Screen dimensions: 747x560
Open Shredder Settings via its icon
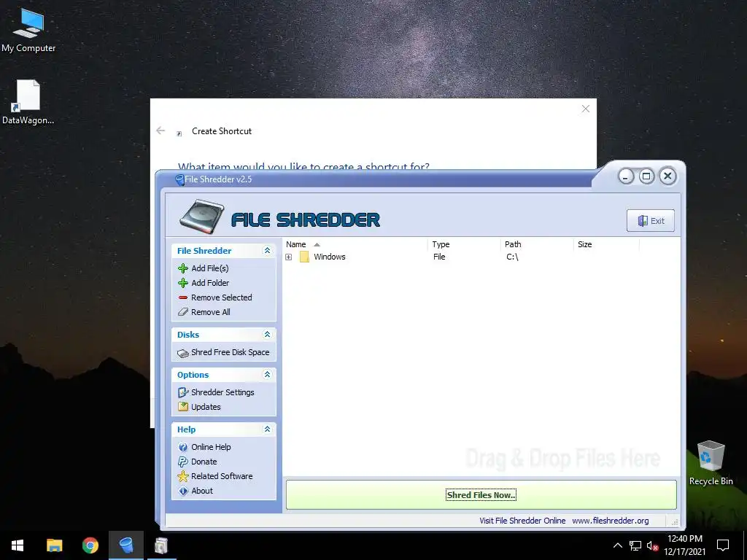click(x=183, y=392)
